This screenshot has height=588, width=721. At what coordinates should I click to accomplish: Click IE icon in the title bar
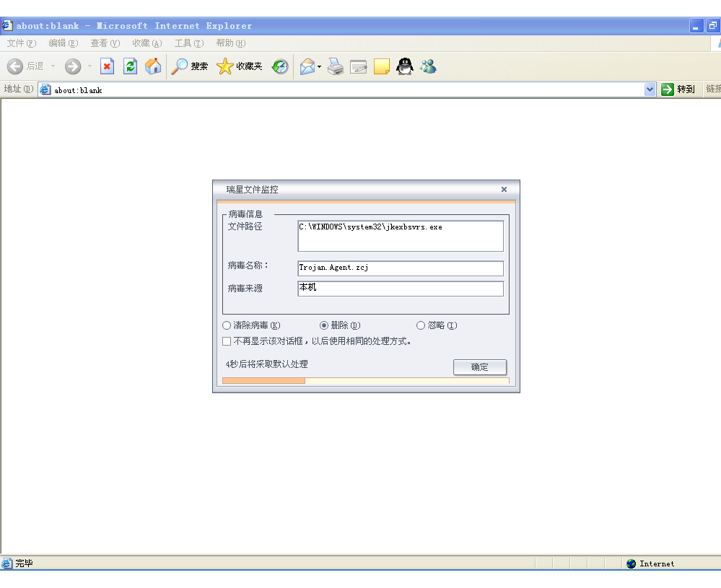point(6,25)
